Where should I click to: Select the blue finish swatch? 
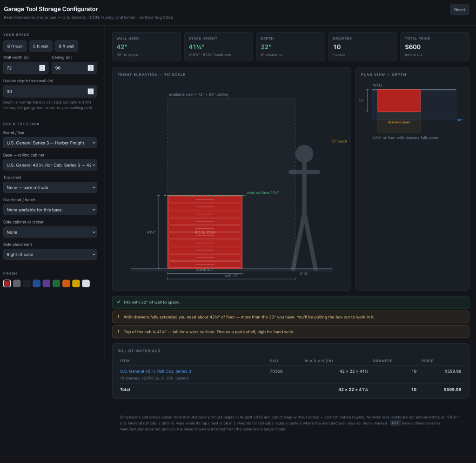click(x=36, y=284)
